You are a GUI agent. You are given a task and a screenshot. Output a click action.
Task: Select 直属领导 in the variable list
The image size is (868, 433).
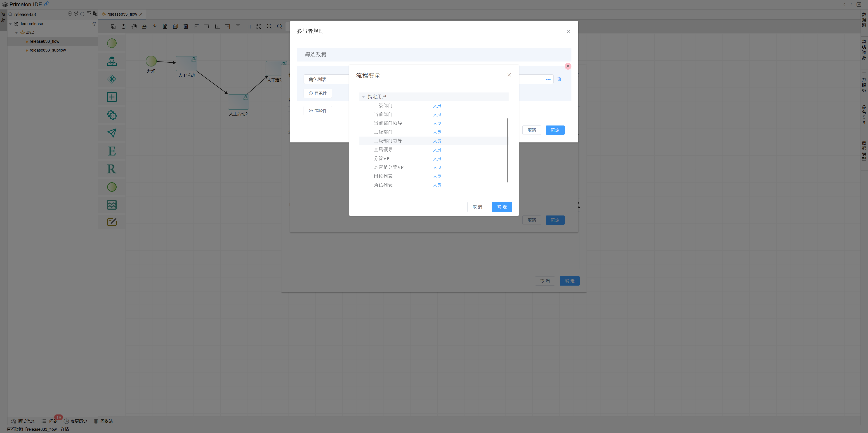click(x=383, y=150)
